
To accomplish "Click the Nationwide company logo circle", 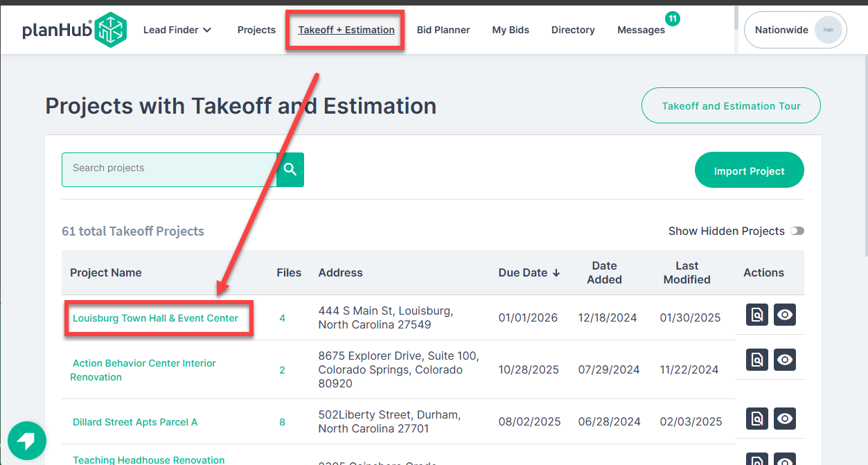I will (829, 30).
